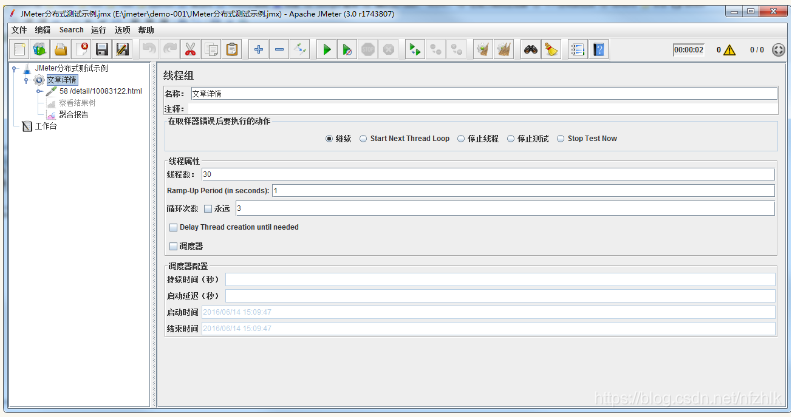Click the Remote Shutdown All icon
The width and height of the screenshot is (791, 417).
[x=457, y=49]
